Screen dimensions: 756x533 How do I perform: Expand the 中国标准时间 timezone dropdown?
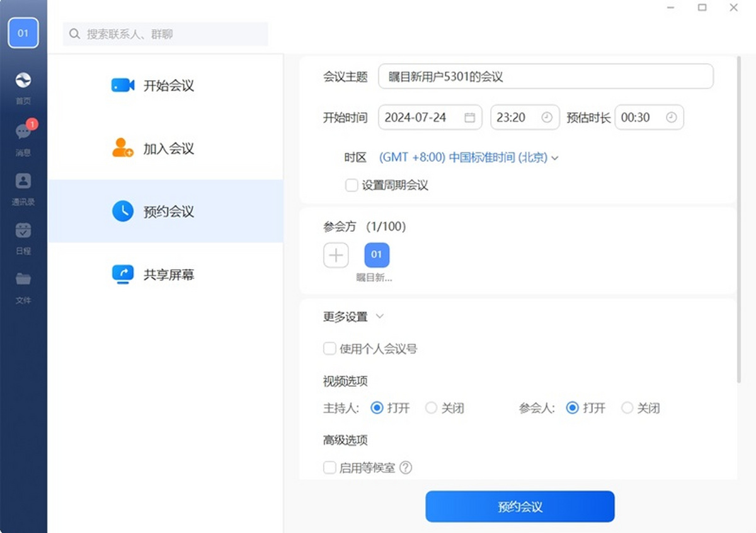pyautogui.click(x=469, y=158)
